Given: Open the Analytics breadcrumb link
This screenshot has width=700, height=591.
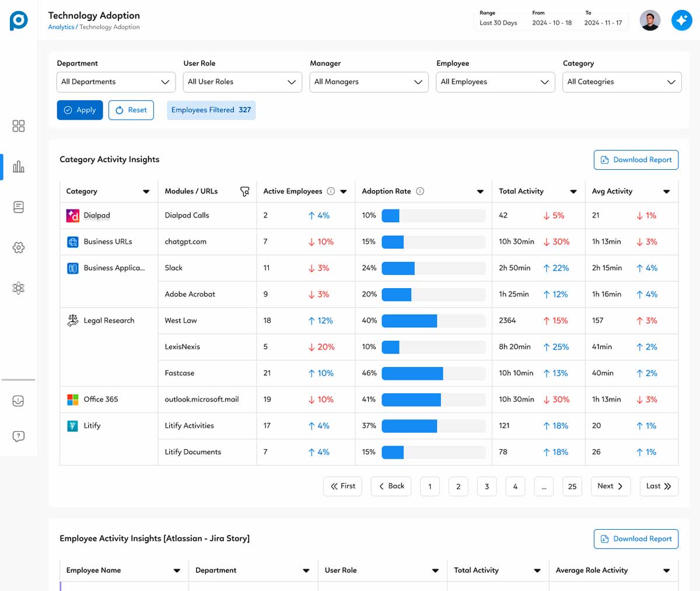Looking at the screenshot, I should click(61, 27).
